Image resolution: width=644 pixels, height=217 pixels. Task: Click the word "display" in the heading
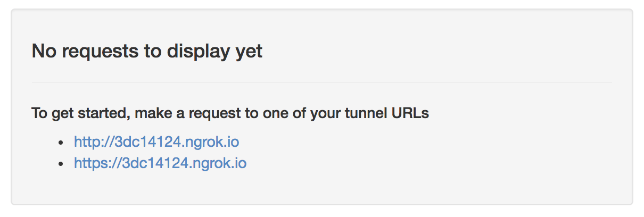click(x=199, y=52)
